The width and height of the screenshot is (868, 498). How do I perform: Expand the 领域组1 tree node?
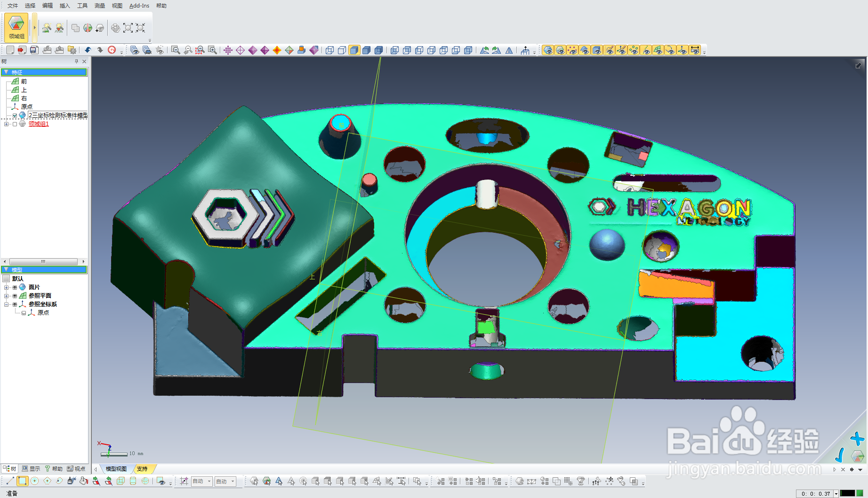click(x=6, y=124)
